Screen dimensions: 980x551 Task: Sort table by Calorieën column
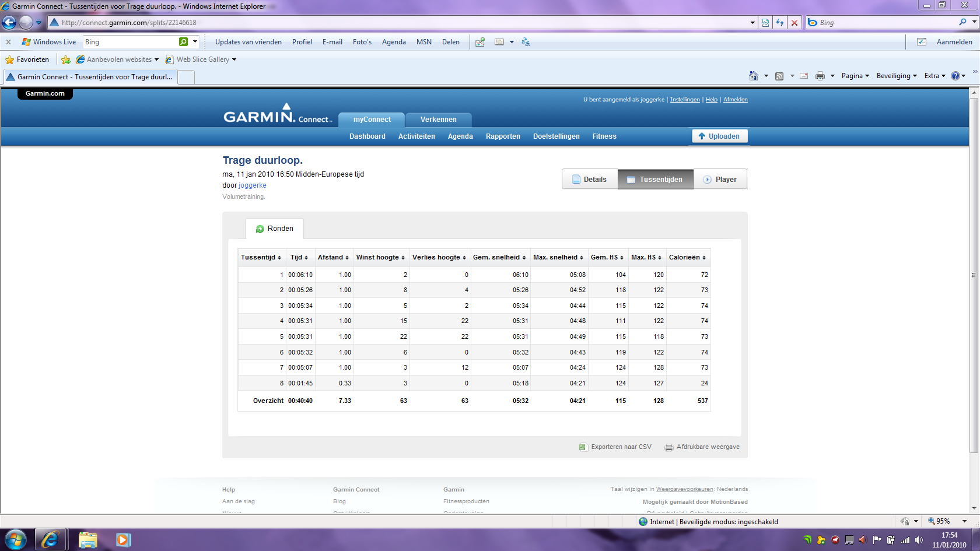point(687,257)
